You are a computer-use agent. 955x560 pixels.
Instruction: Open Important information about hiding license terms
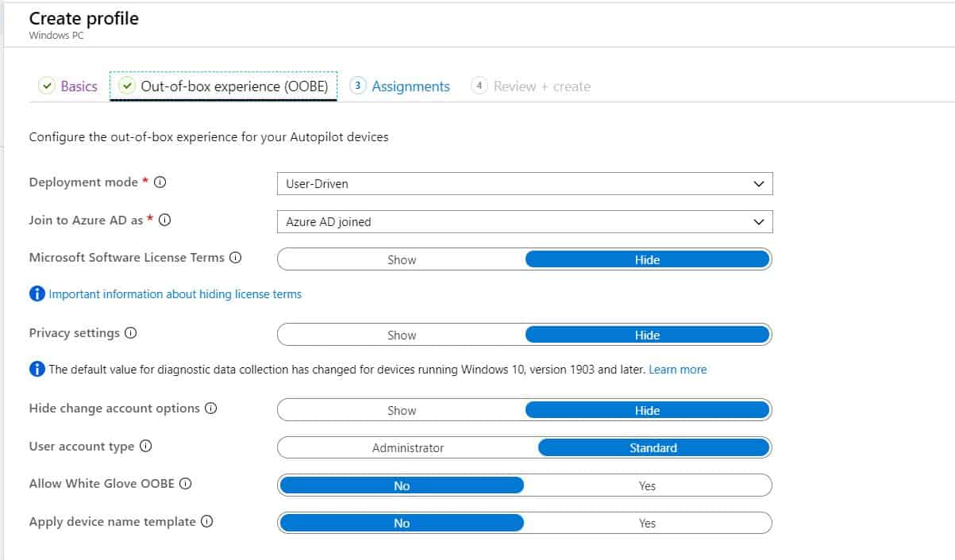(x=175, y=293)
